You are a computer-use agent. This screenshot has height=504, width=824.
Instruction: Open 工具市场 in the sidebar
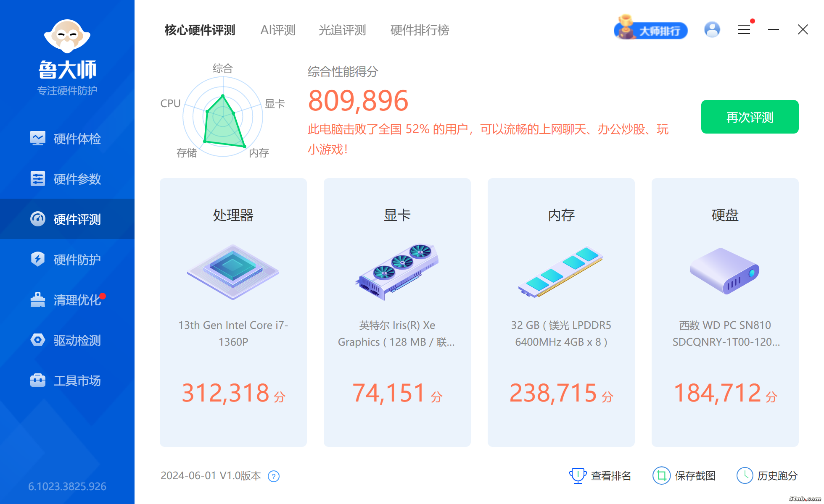tap(67, 381)
